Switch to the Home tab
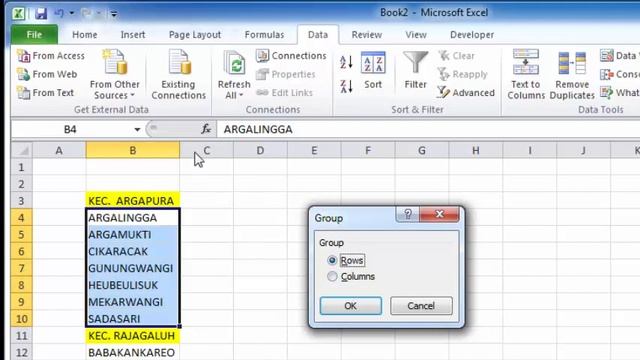Image resolution: width=640 pixels, height=360 pixels. [84, 35]
